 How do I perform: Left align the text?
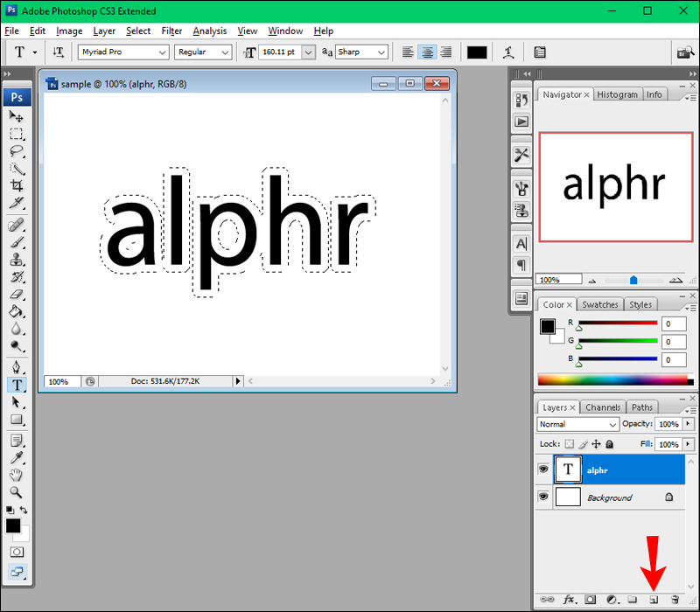[408, 52]
